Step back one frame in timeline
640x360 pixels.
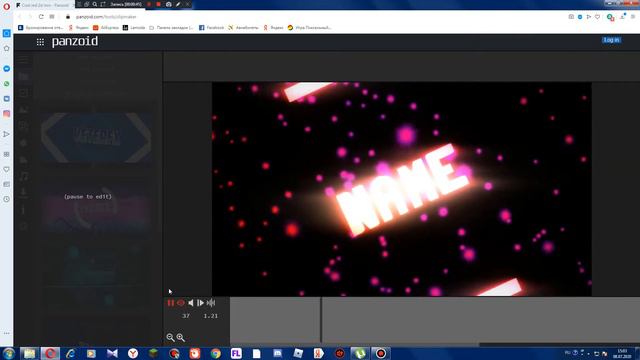191,303
